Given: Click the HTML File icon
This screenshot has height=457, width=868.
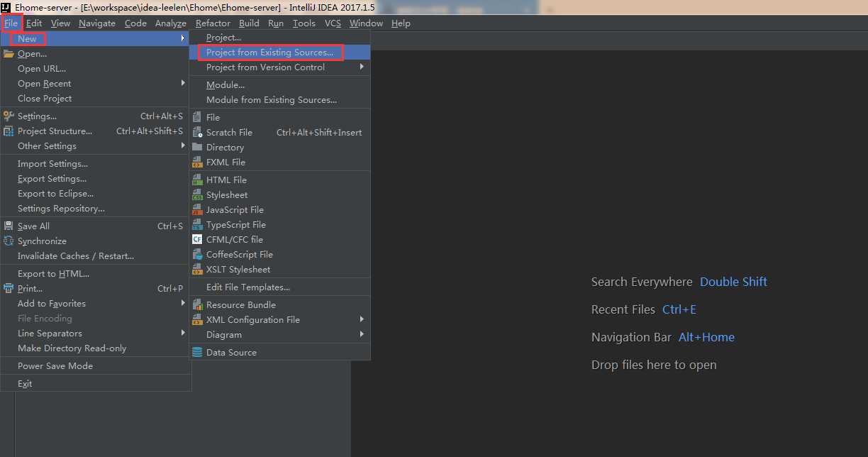Looking at the screenshot, I should click(197, 180).
